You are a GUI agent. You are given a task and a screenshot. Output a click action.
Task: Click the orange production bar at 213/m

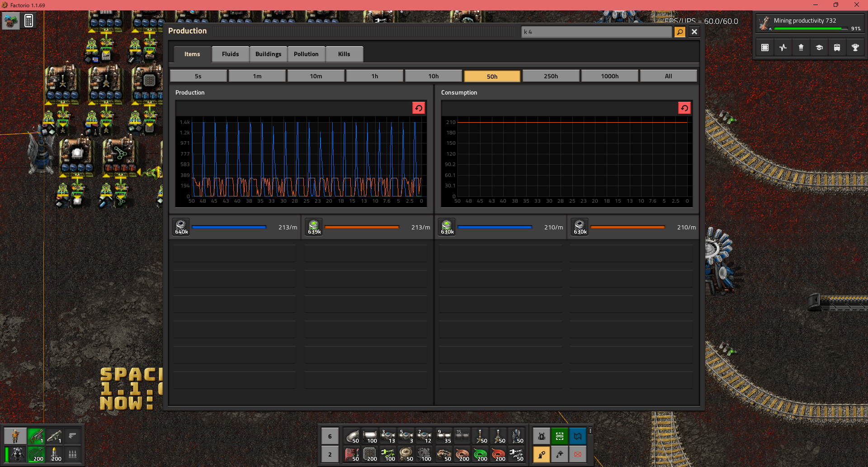[362, 227]
